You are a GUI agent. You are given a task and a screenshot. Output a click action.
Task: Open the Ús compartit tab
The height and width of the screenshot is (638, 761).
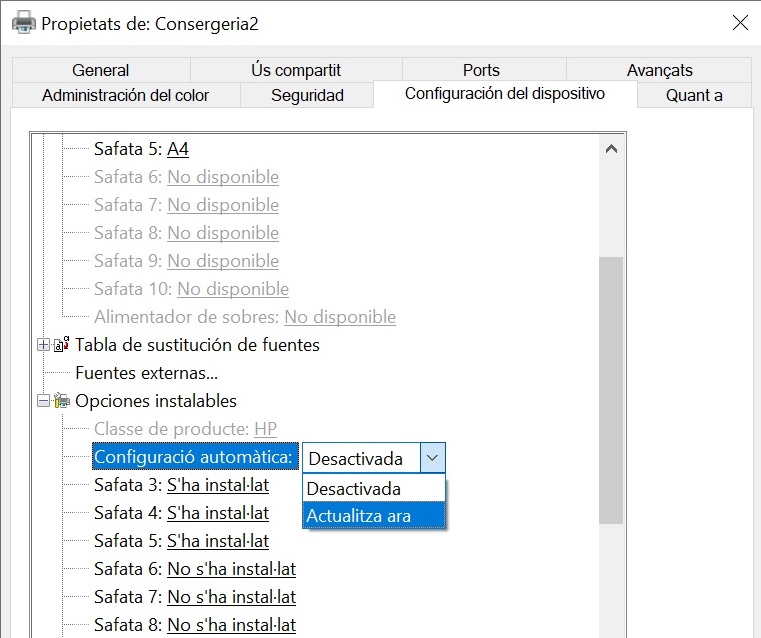(296, 70)
